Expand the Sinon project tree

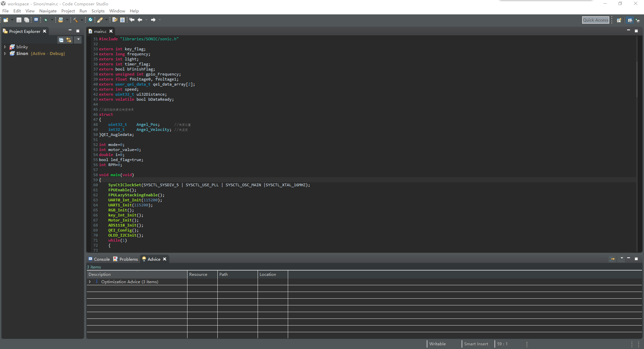tap(5, 53)
